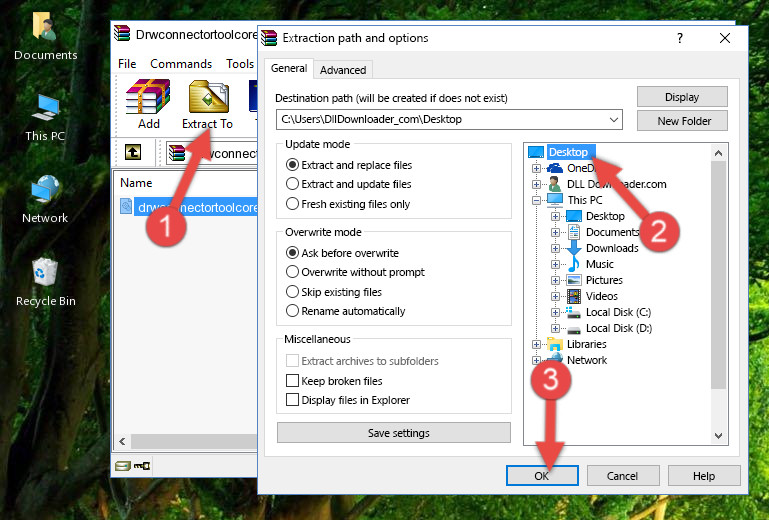Viewport: 769px width, 520px height.
Task: Select Downloads folder in the tree
Action: coord(612,248)
